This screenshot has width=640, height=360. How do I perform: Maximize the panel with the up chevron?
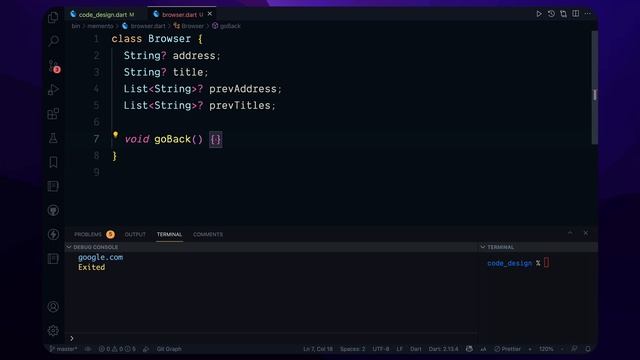pyautogui.click(x=570, y=233)
